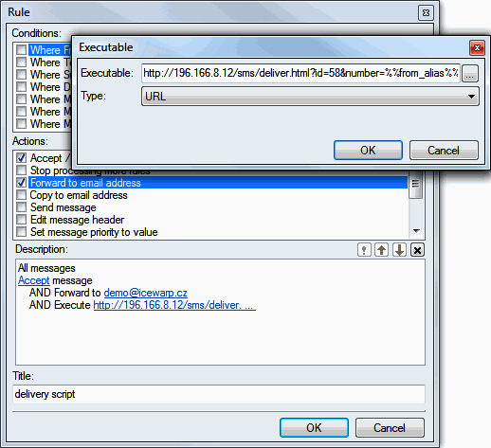The image size is (491, 448).
Task: Close the Executable dialog with red X
Action: [x=477, y=48]
